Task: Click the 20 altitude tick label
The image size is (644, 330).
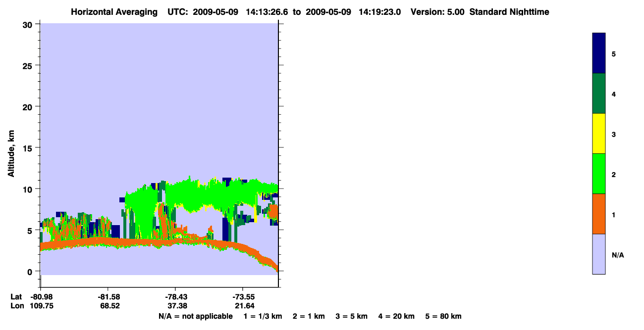Action: point(29,106)
